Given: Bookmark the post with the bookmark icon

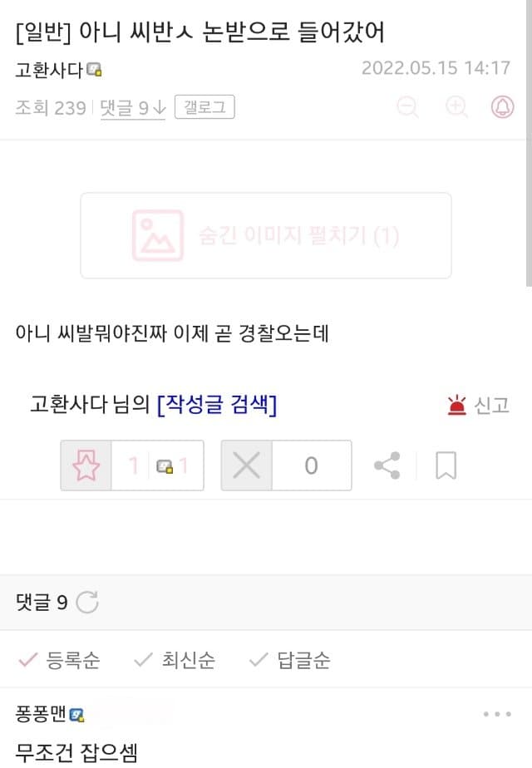Looking at the screenshot, I should point(446,465).
